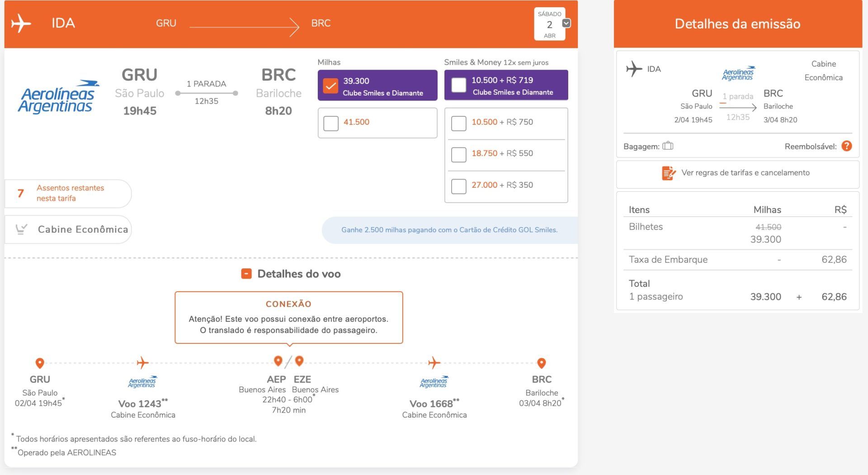Click the Aerolíneas logo in Detalhes da emissão
This screenshot has height=475, width=868.
click(738, 73)
